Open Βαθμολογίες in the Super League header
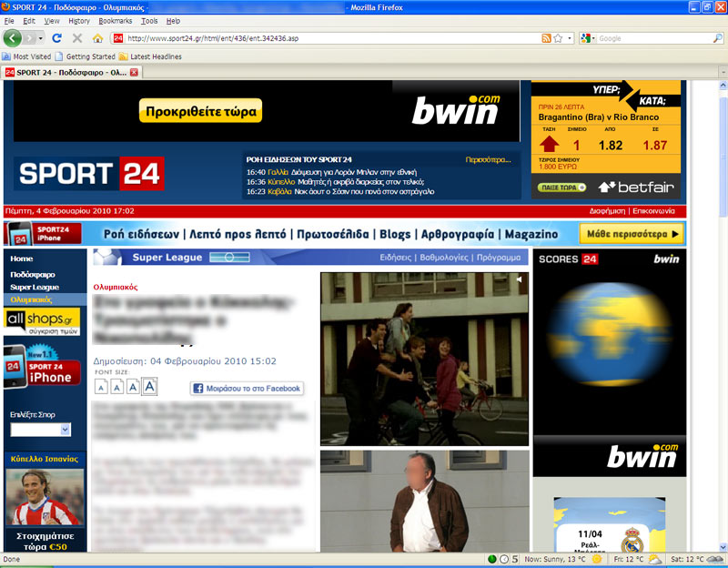The height and width of the screenshot is (568, 728). [x=444, y=258]
